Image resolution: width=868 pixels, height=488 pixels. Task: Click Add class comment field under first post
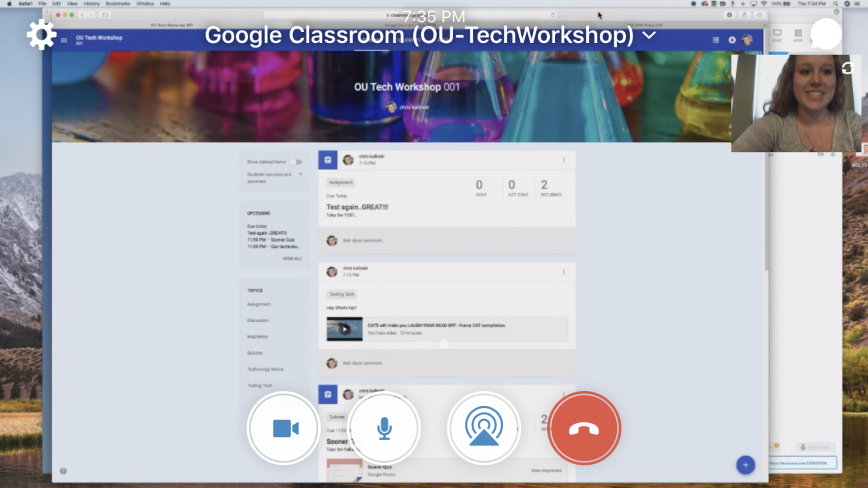click(364, 240)
